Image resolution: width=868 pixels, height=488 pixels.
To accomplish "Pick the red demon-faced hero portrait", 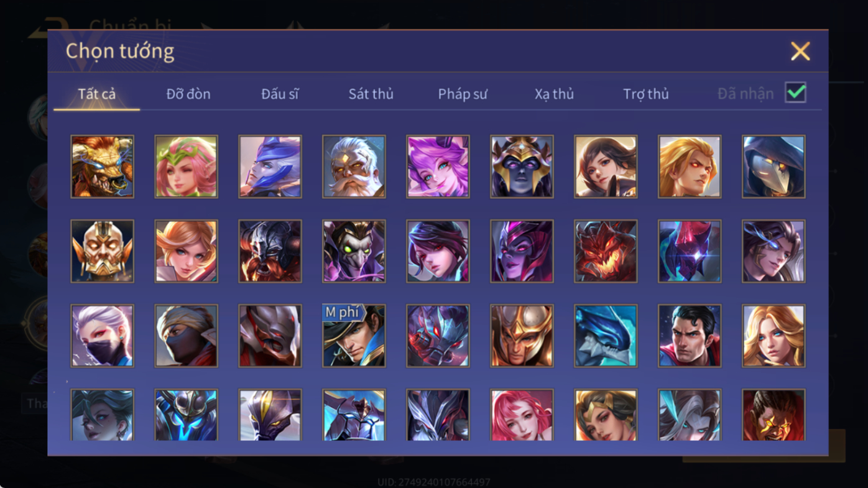I will pos(606,251).
